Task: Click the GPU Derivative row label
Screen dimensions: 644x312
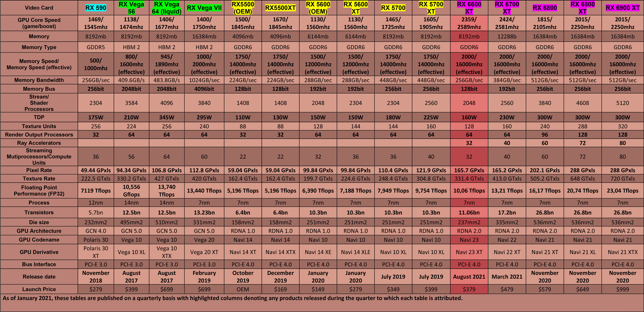Action: point(39,252)
